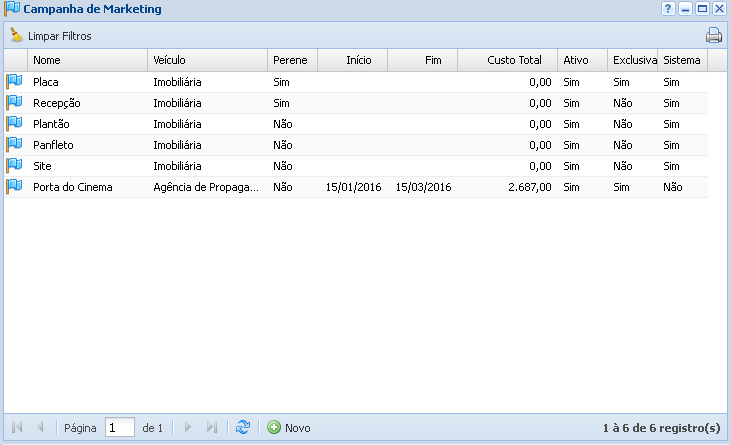Click the page number input field
The image size is (731, 445).
point(119,427)
